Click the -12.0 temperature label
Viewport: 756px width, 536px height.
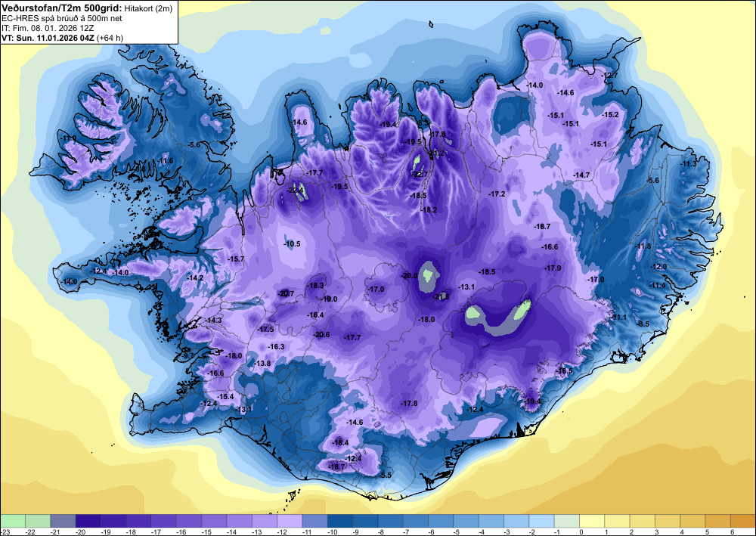click(659, 267)
